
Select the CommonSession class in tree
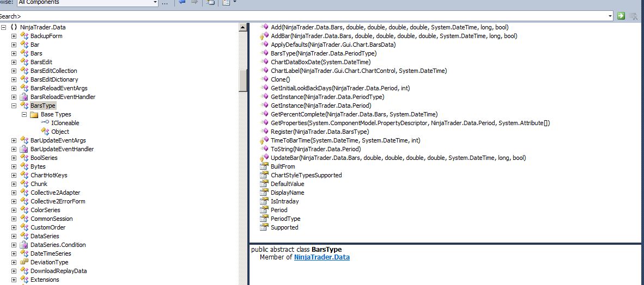(x=51, y=219)
